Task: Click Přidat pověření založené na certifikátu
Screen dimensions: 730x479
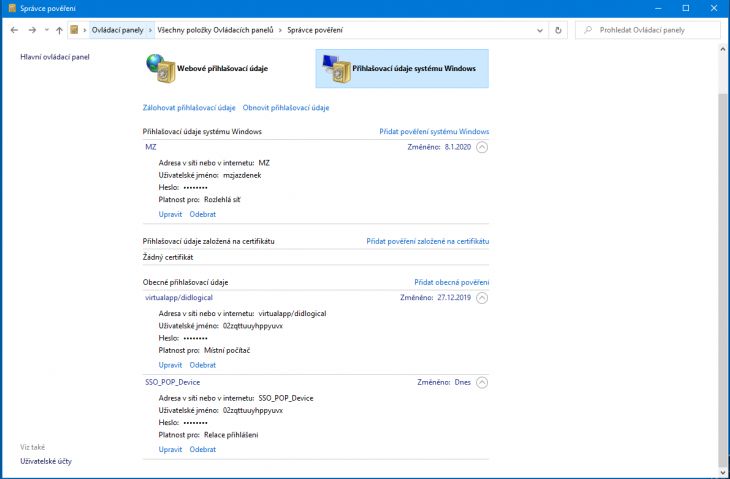Action: pyautogui.click(x=427, y=241)
